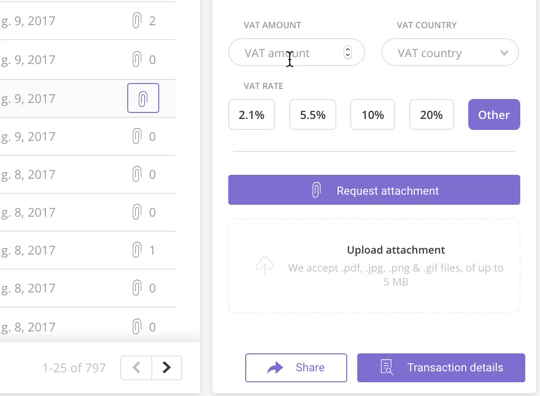Click the highlighted purple paperclip attachment icon
540x396 pixels.
pyautogui.click(x=143, y=98)
